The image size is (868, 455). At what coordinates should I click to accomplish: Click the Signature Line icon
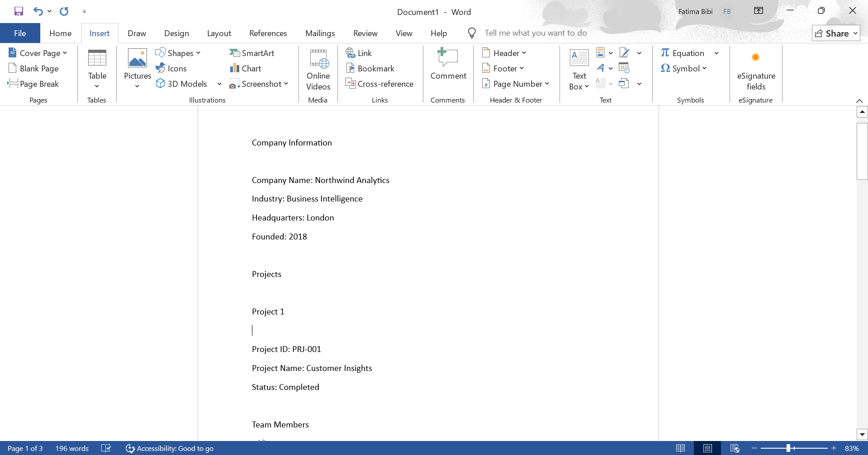point(625,53)
